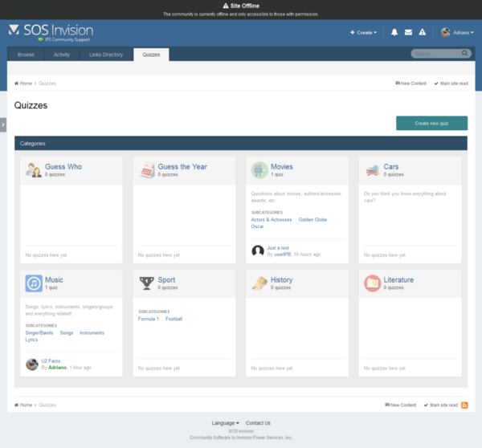Viewport: 482px width, 448px height.
Task: Click the Guess the Year calendar icon
Action: point(147,170)
